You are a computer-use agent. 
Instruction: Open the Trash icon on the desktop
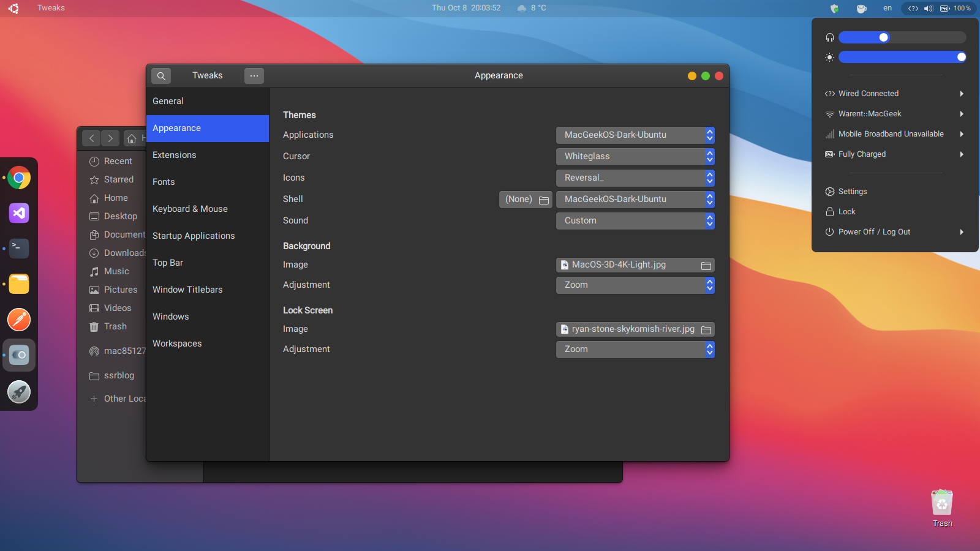tap(942, 508)
